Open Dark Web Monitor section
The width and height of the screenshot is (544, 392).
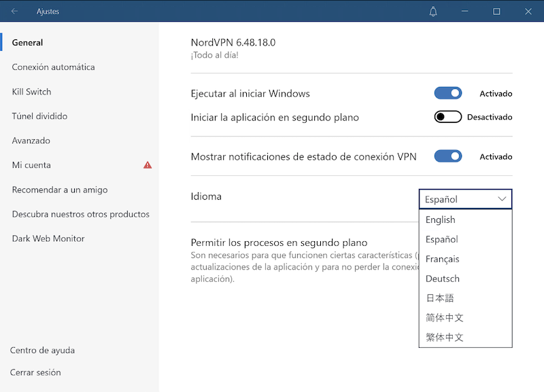pyautogui.click(x=48, y=238)
